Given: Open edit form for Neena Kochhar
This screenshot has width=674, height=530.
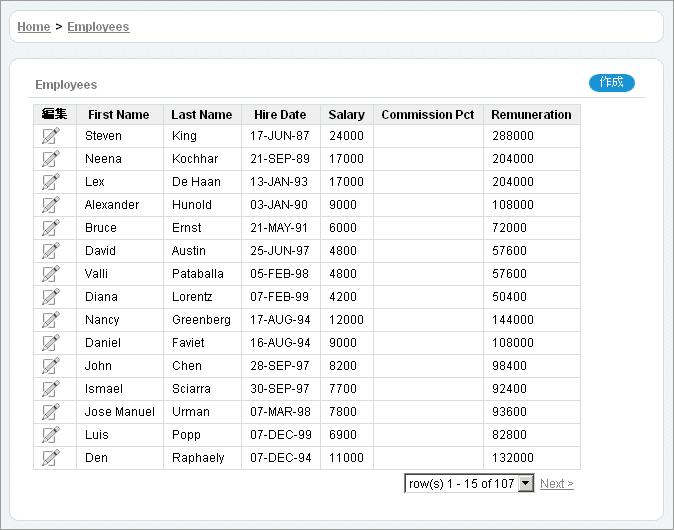Looking at the screenshot, I should [x=51, y=159].
